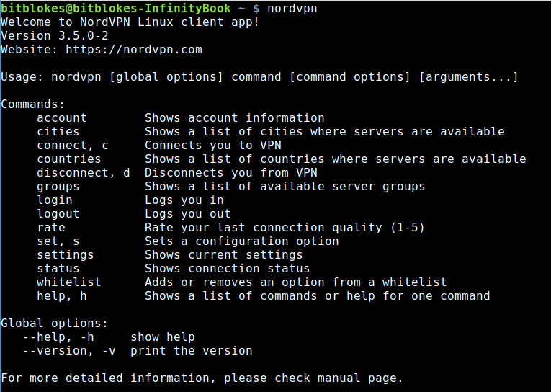Viewport: 551px width, 392px height.
Task: Click the 'status' command name
Action: click(x=58, y=269)
